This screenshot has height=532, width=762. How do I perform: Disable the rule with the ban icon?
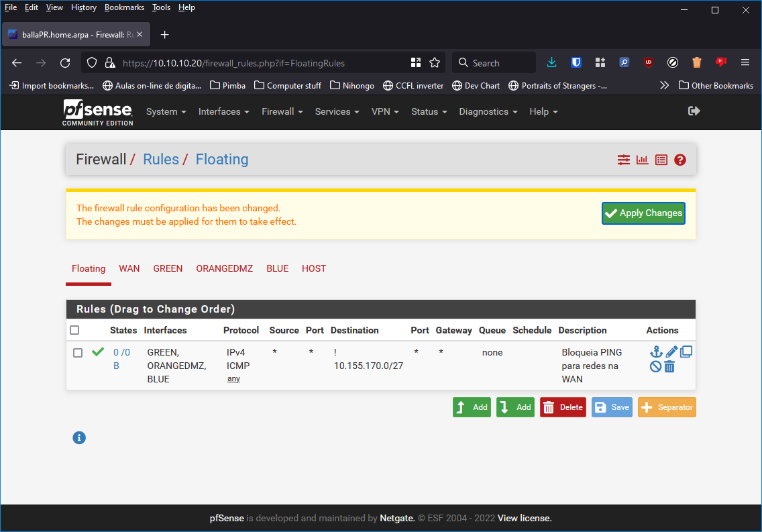point(656,366)
